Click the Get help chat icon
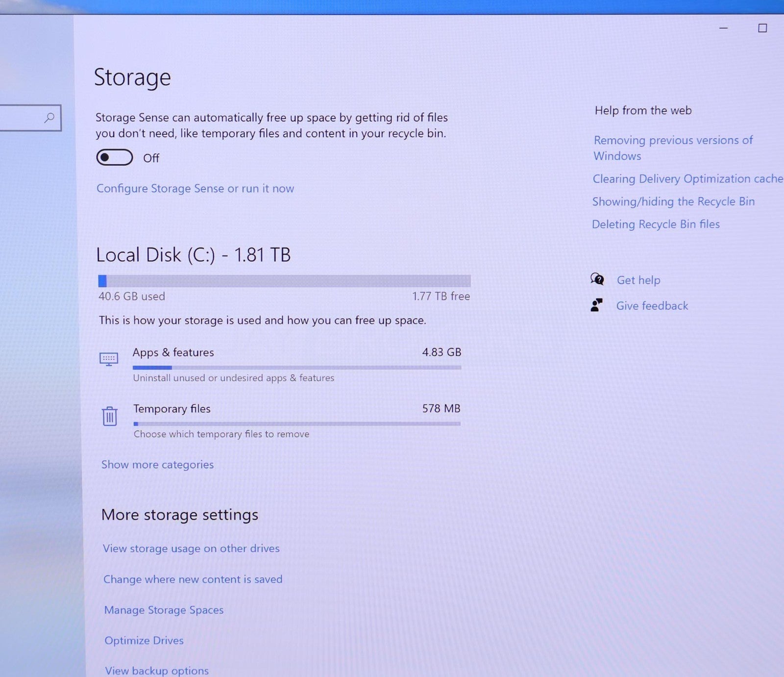Screen dimensions: 784x677 (597, 279)
